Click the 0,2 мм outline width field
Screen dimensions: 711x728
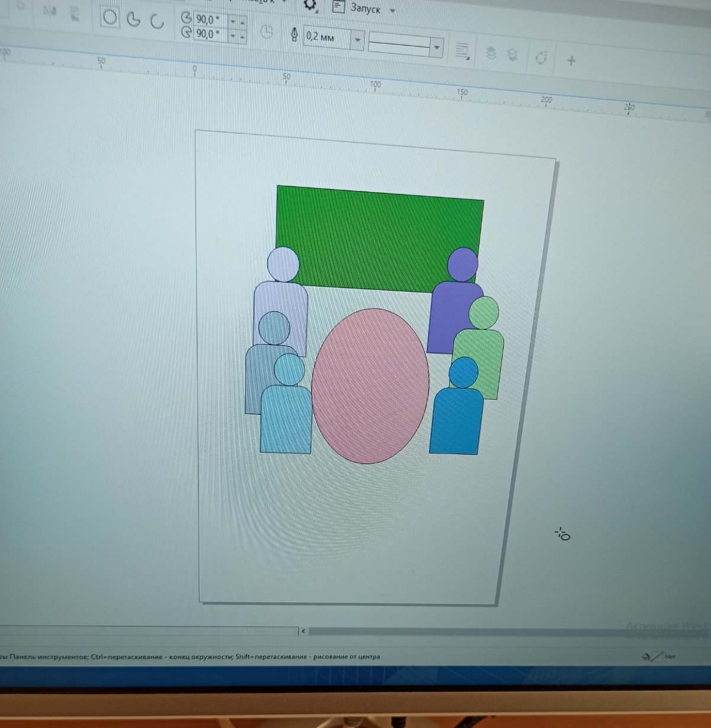pos(326,37)
